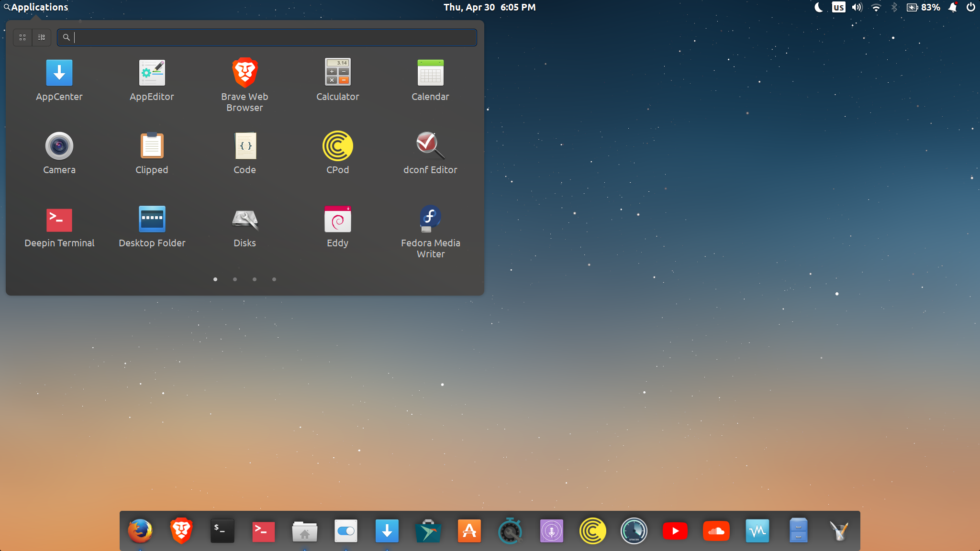The width and height of the screenshot is (980, 551).
Task: Open the stopwatch-with-wrench icon in the dock
Action: [x=511, y=531]
